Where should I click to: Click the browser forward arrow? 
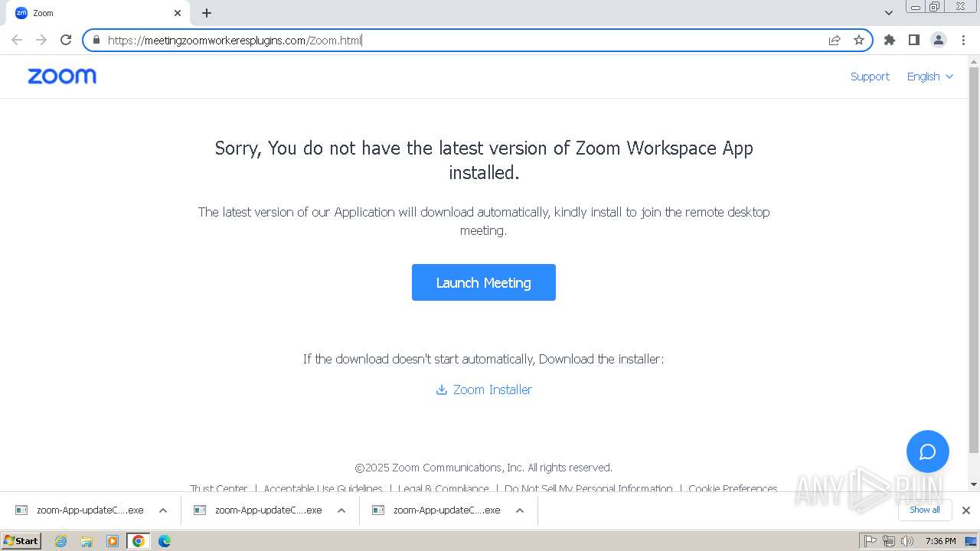coord(41,40)
